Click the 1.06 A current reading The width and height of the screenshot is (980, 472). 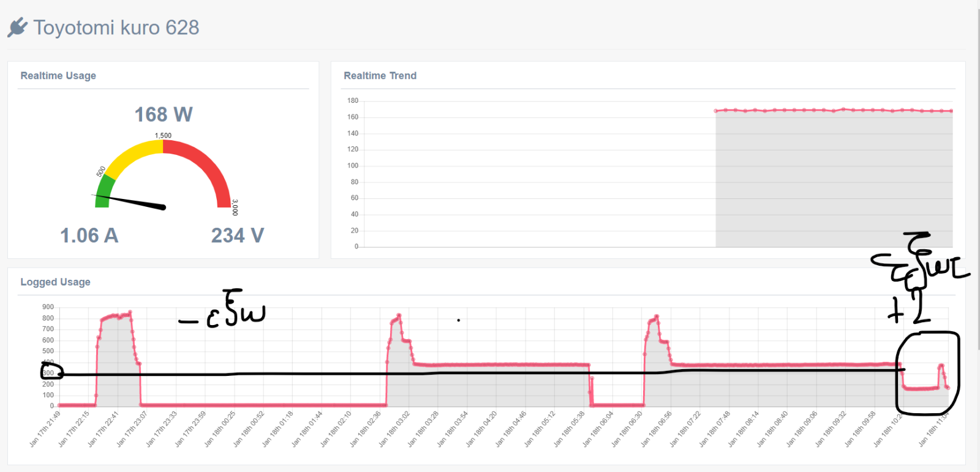[89, 236]
